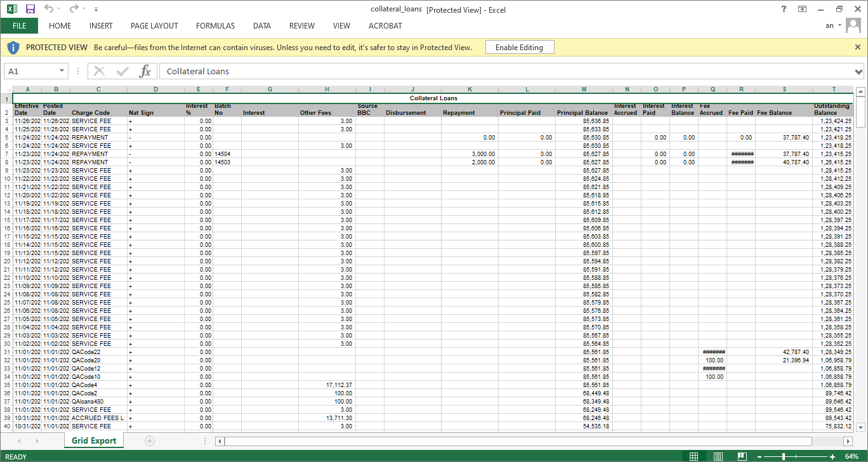Switch to Normal view in status bar

click(694, 456)
